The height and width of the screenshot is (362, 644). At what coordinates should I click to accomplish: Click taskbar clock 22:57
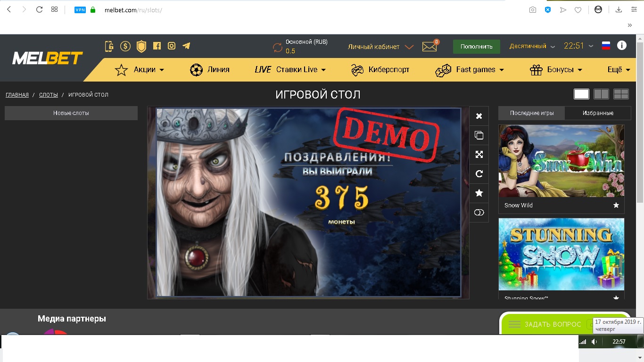coord(619,342)
